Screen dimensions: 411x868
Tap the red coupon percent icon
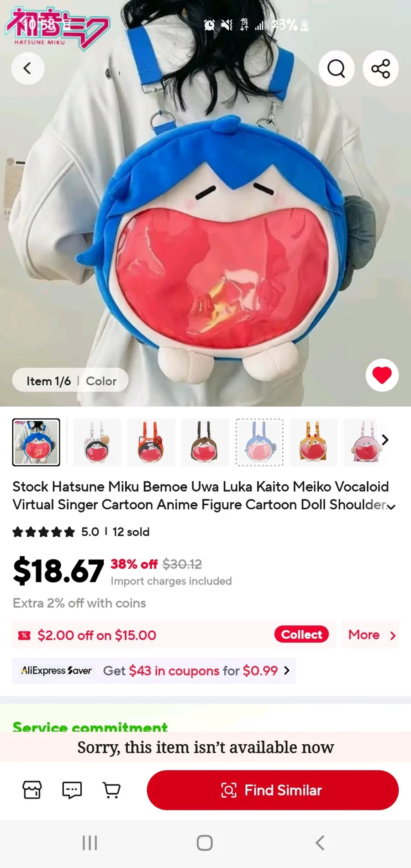point(24,635)
